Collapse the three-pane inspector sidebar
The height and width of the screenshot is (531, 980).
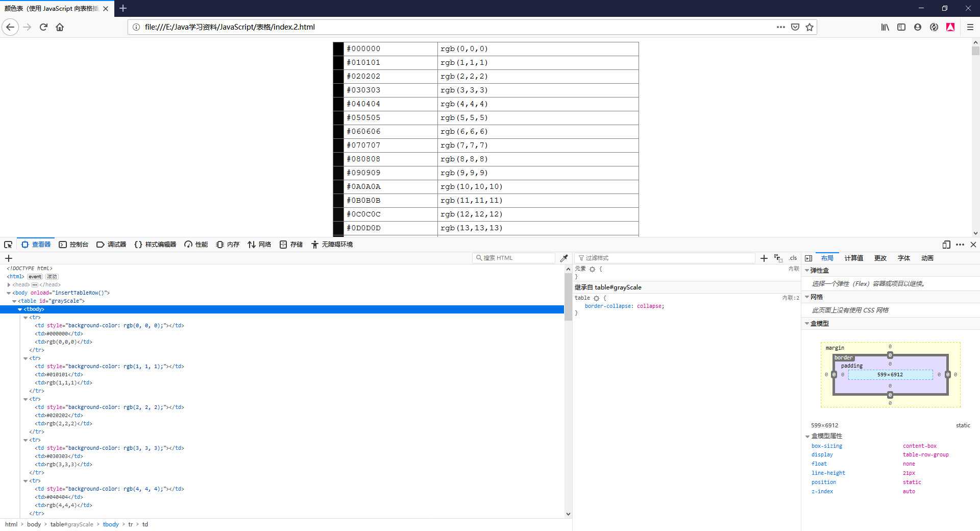(x=808, y=258)
